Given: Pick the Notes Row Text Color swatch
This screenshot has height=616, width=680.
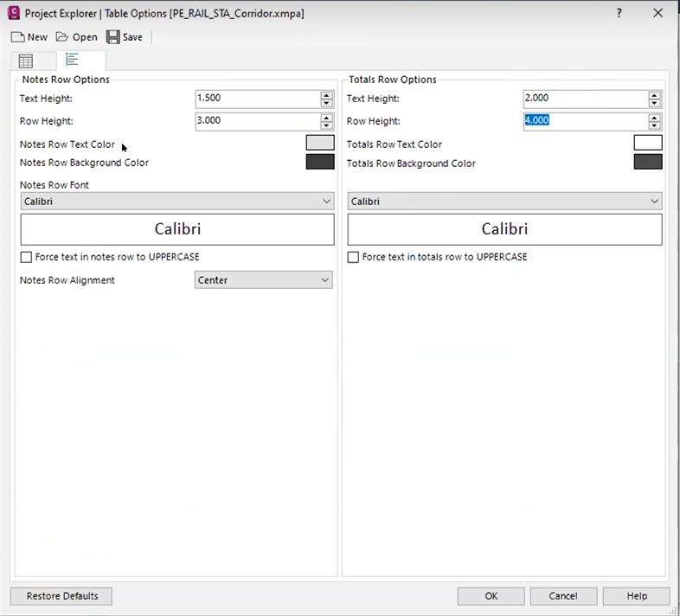Looking at the screenshot, I should (320, 143).
